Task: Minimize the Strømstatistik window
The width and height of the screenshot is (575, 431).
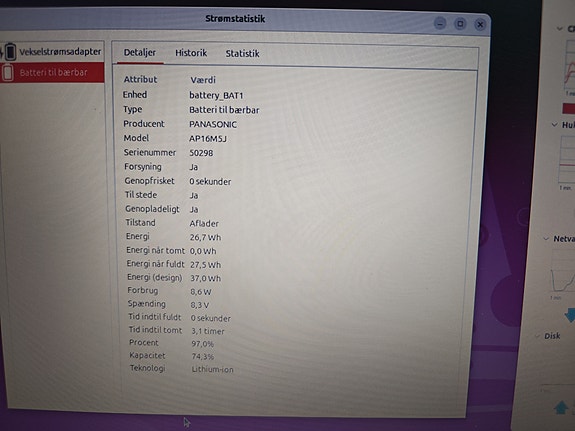Action: point(440,24)
